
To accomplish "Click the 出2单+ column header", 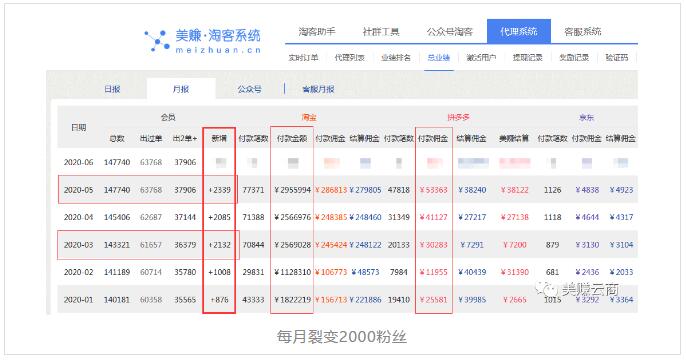I will tap(185, 139).
